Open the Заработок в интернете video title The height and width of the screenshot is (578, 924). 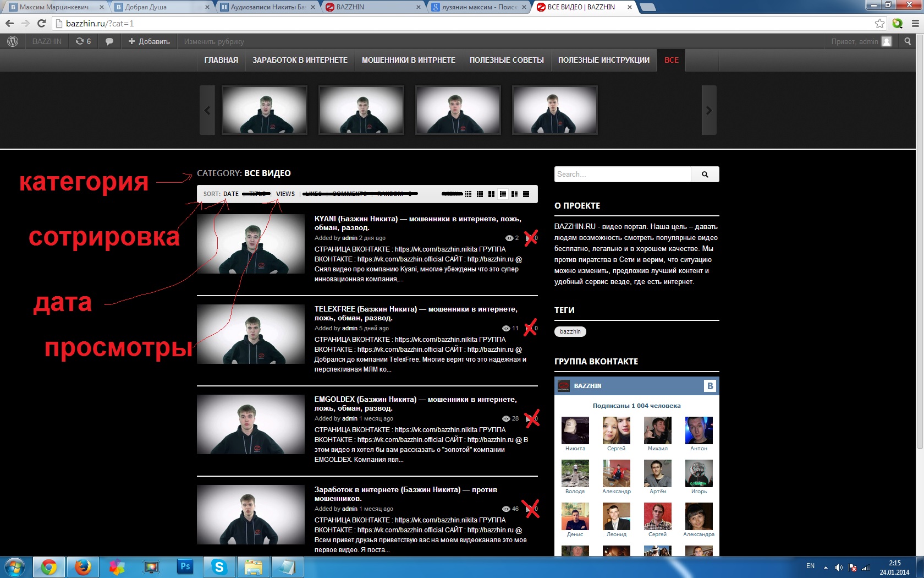[x=405, y=494]
